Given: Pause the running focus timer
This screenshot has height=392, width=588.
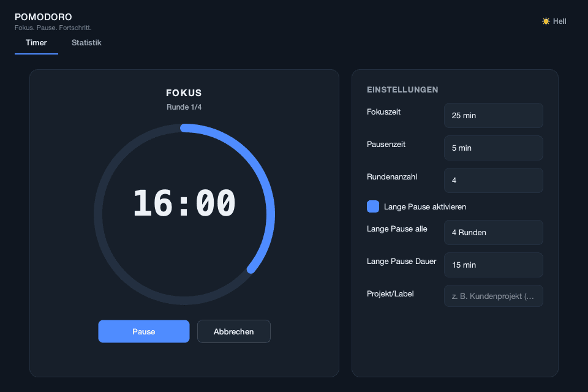Looking at the screenshot, I should click(143, 331).
